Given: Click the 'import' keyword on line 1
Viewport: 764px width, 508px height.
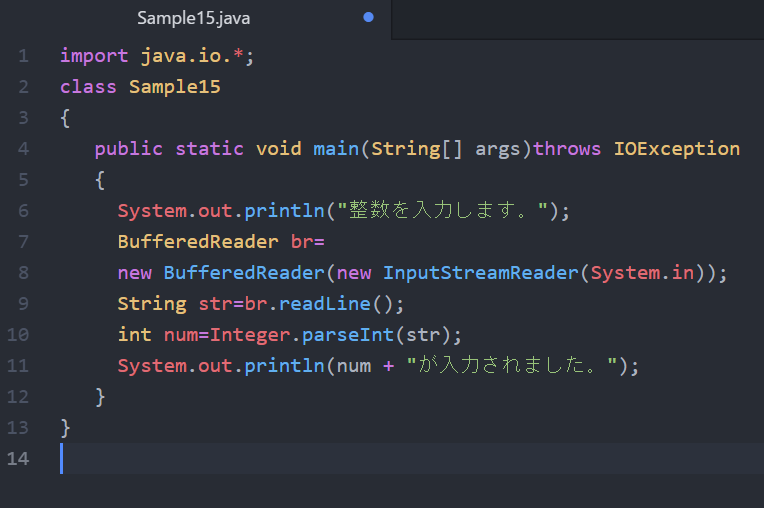Looking at the screenshot, I should 94,56.
